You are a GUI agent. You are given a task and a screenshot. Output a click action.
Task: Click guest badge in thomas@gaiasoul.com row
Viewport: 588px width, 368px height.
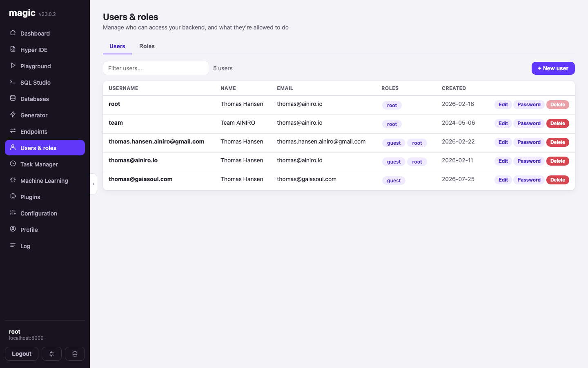394,181
